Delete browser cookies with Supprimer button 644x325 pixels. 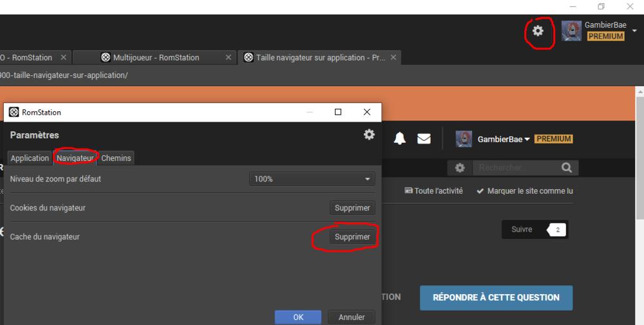pyautogui.click(x=352, y=208)
